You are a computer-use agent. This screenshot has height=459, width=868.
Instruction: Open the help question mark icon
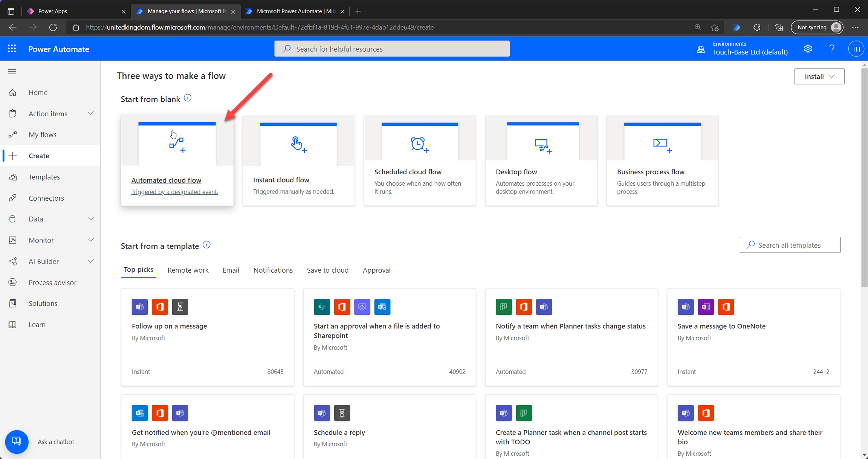pyautogui.click(x=832, y=49)
